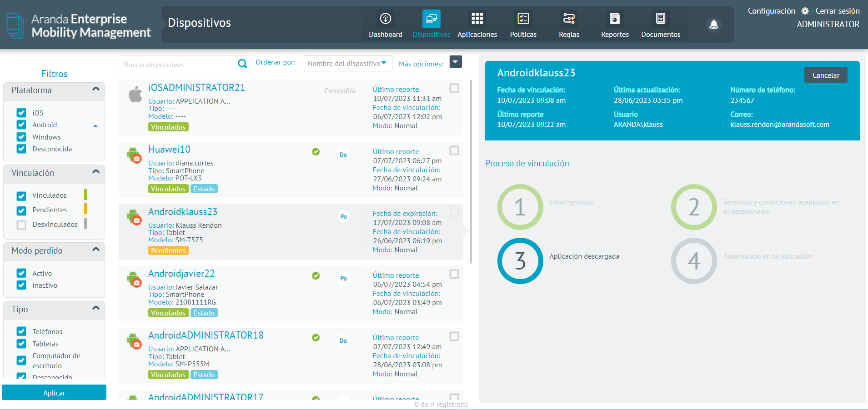This screenshot has width=868, height=410.
Task: Uncheck the Android platform filter
Action: (x=21, y=125)
